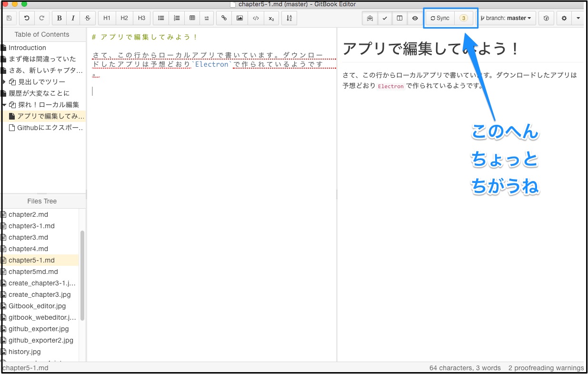
Task: Insert a horizontal rule
Action: tap(207, 18)
